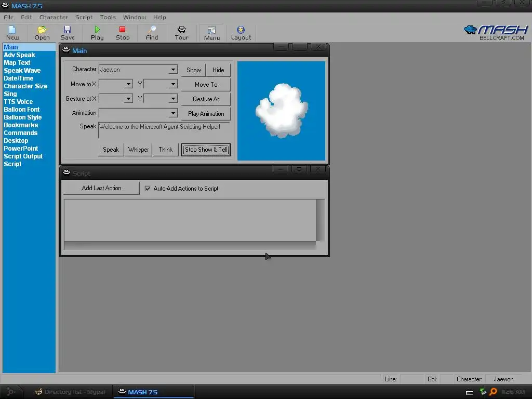The width and height of the screenshot is (532, 399).
Task: Open the Tools menu
Action: [108, 17]
